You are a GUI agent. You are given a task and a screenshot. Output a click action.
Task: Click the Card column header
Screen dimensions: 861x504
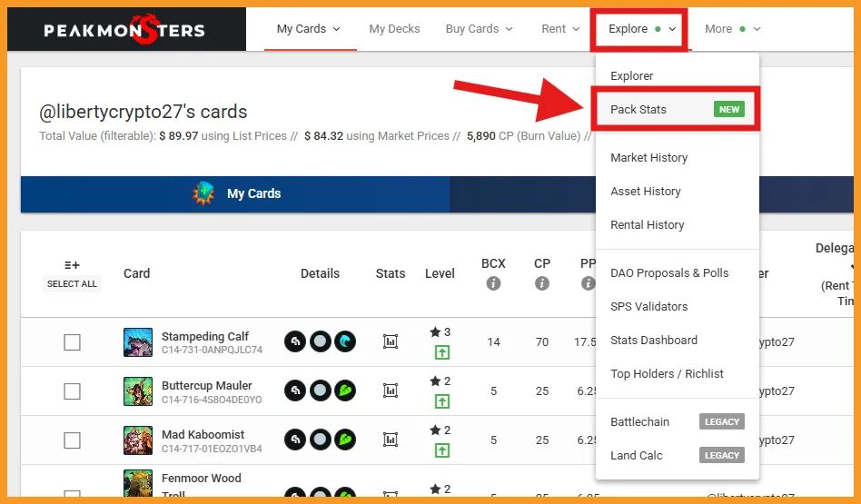(x=137, y=273)
